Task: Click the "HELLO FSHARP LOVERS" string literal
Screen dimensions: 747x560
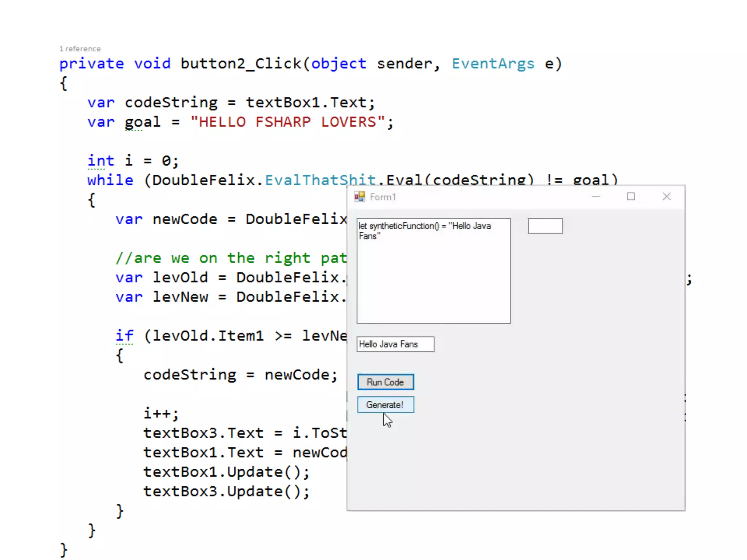Action: tap(287, 122)
